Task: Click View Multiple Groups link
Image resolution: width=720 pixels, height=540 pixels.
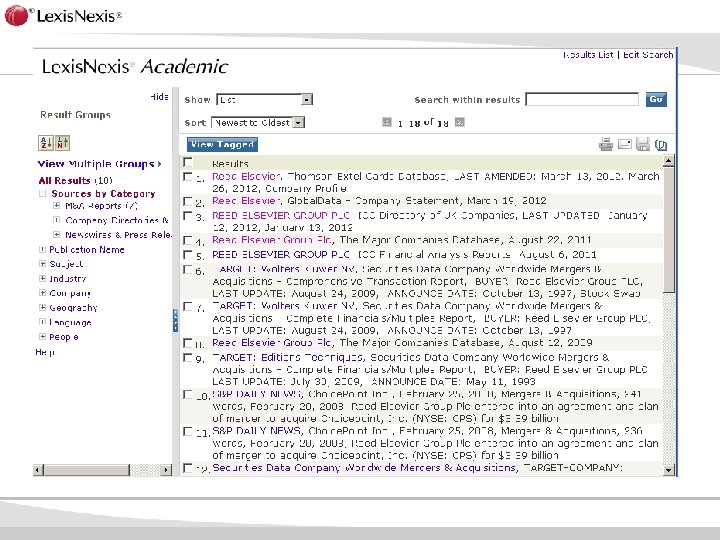Action: tap(99, 164)
